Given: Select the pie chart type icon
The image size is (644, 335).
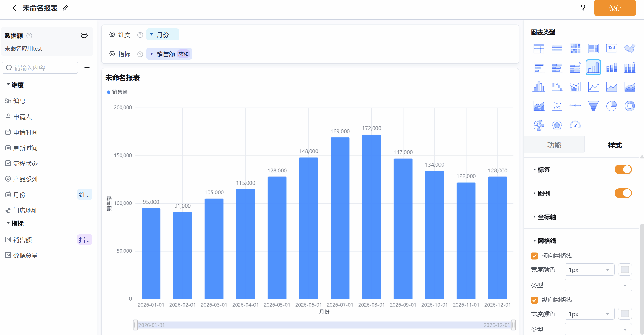Looking at the screenshot, I should [x=611, y=106].
